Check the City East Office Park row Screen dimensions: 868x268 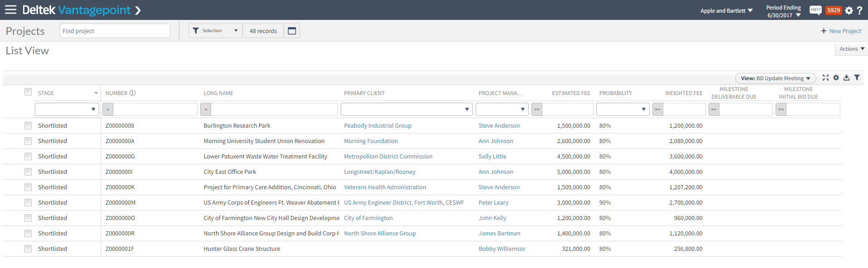click(x=28, y=172)
